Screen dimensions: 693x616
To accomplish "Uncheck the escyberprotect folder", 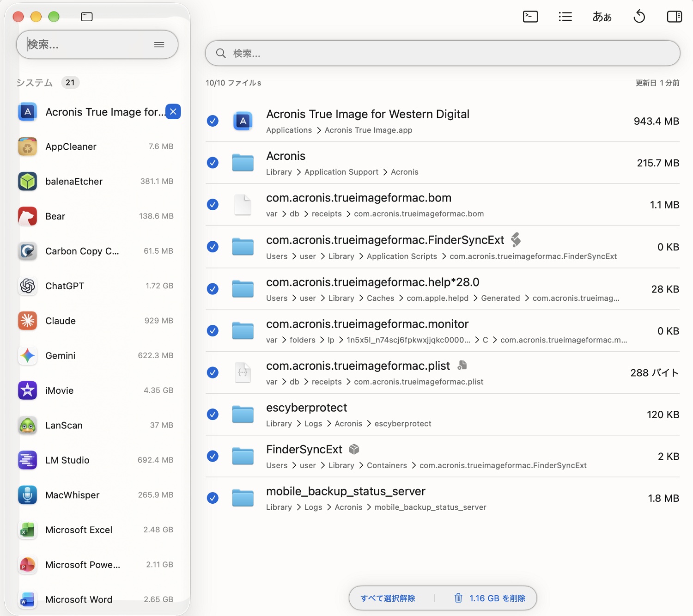I will [213, 415].
